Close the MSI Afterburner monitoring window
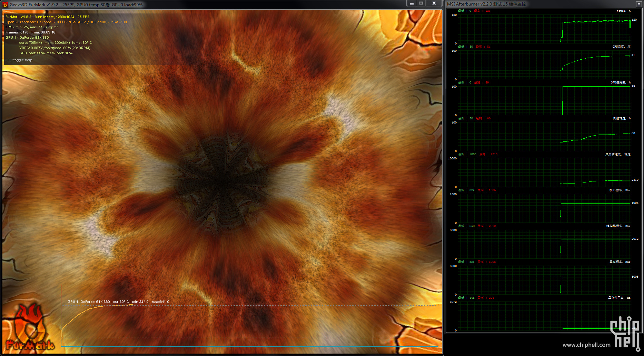The image size is (644, 356). (x=639, y=4)
